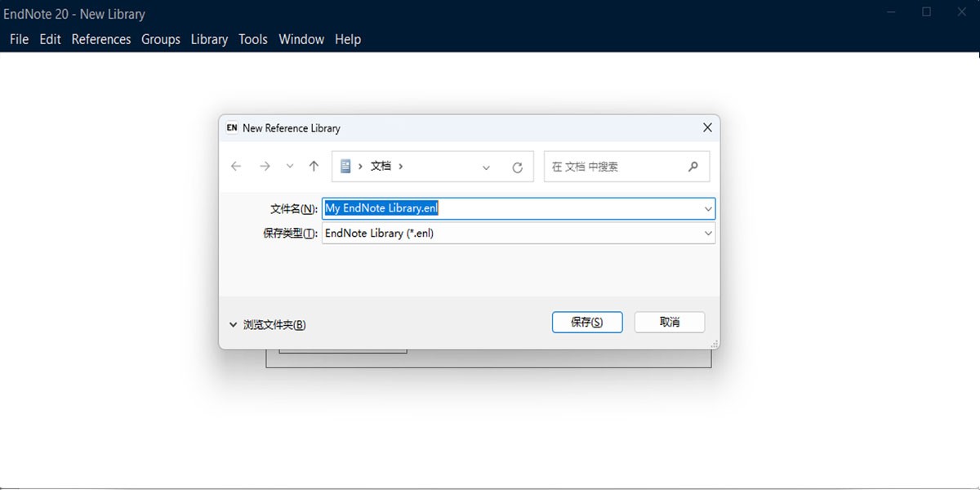Image resolution: width=980 pixels, height=490 pixels.
Task: Click into the file name field
Action: tap(519, 208)
